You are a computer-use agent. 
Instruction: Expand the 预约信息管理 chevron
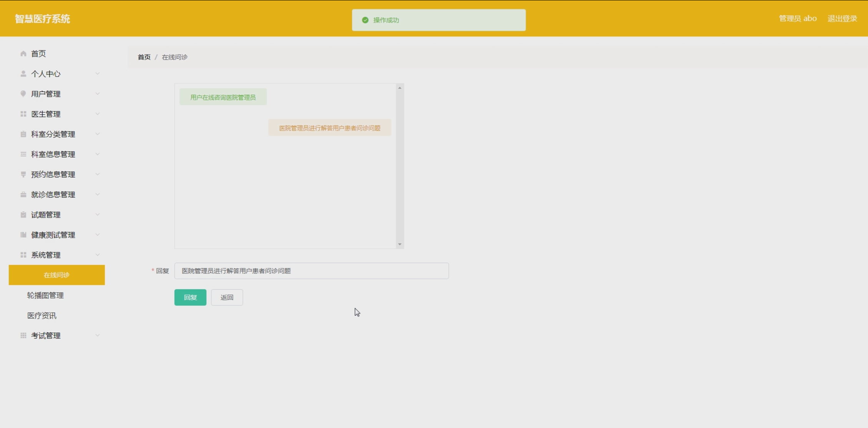click(98, 174)
